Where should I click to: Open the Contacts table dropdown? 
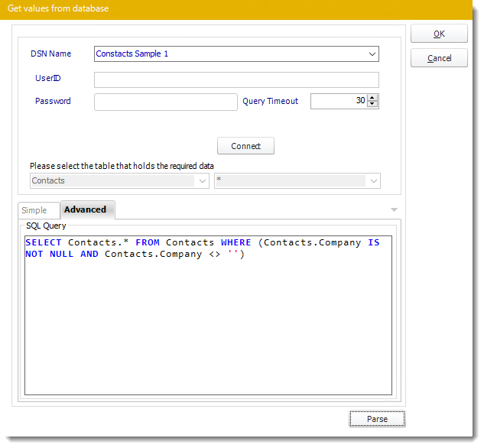pyautogui.click(x=202, y=180)
